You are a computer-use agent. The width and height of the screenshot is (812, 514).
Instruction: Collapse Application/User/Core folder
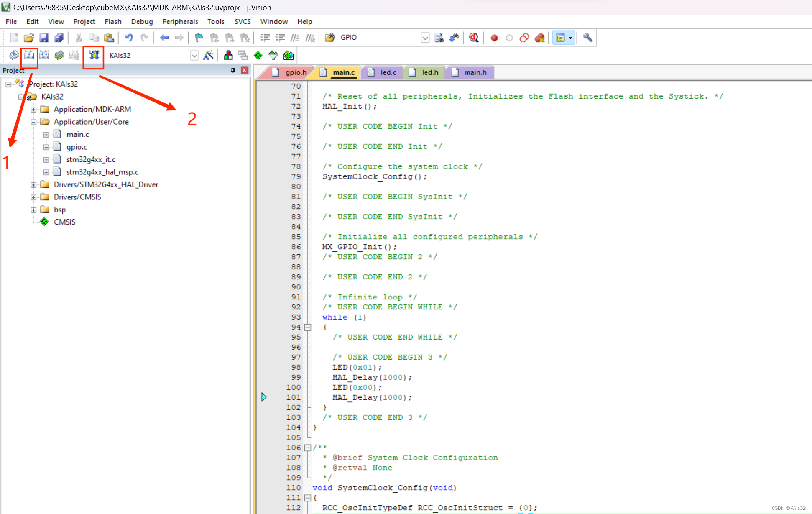(33, 122)
